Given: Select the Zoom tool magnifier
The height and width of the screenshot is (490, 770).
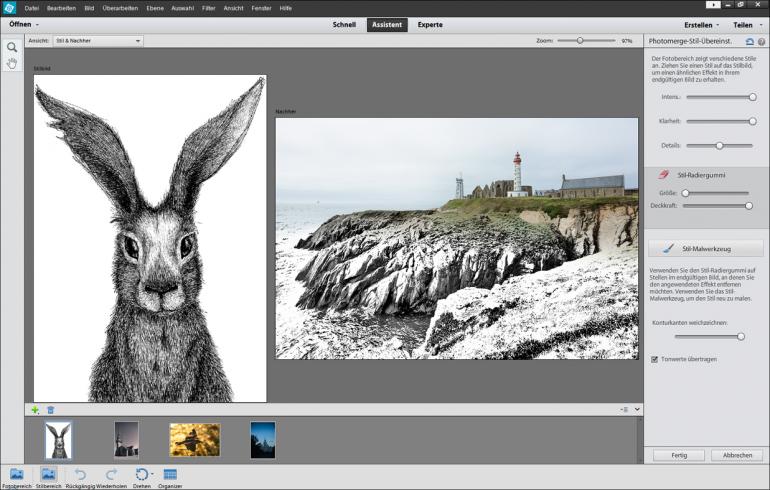Looking at the screenshot, I should point(12,47).
